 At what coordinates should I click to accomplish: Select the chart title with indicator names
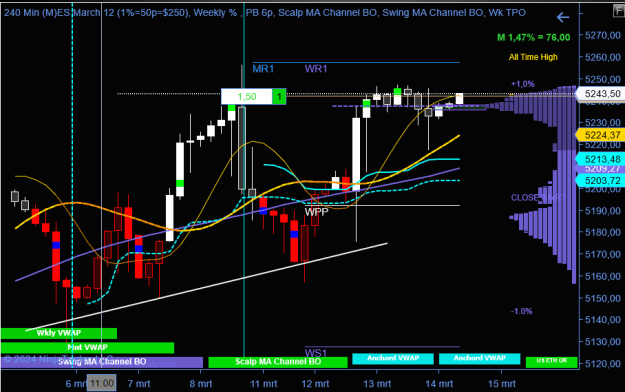coord(265,13)
